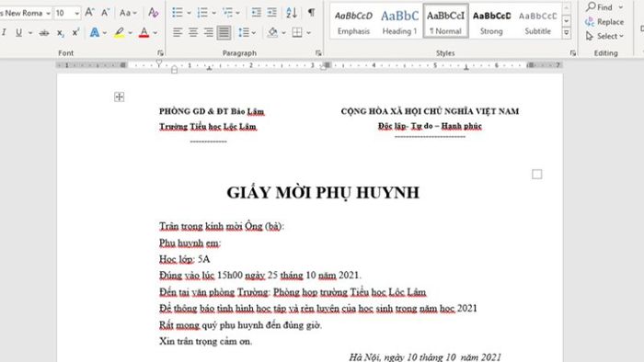Screen dimensions: 644x362
Task: Sort the selected text
Action: click(292, 13)
